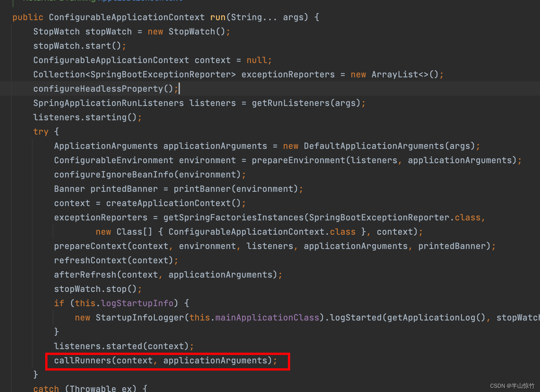
Task: Click the try keyword
Action: pos(41,132)
